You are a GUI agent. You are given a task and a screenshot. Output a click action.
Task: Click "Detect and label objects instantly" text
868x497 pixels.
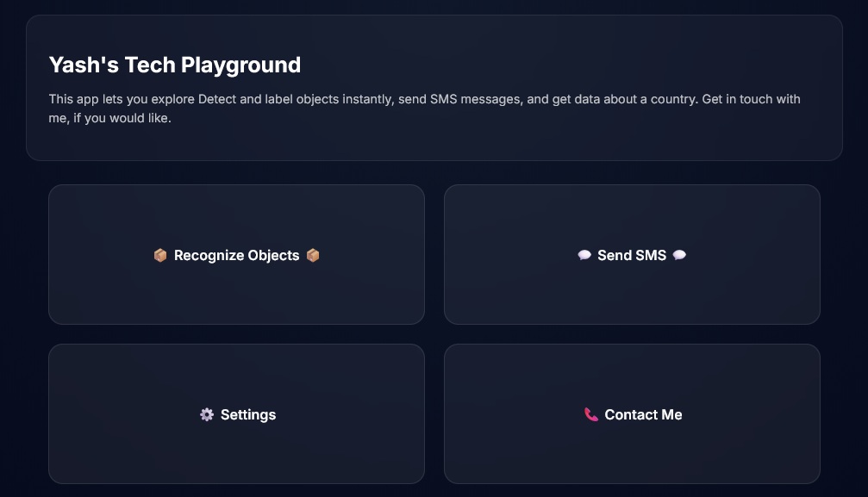click(297, 99)
